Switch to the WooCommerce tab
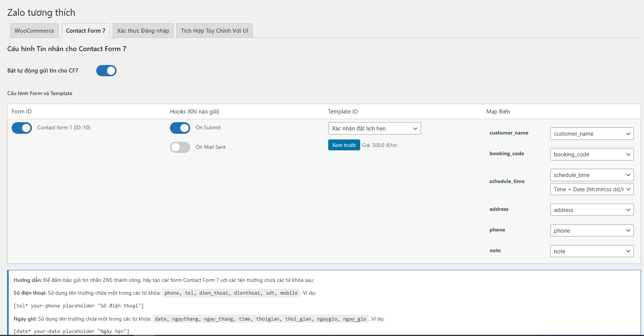The image size is (644, 336). (34, 31)
